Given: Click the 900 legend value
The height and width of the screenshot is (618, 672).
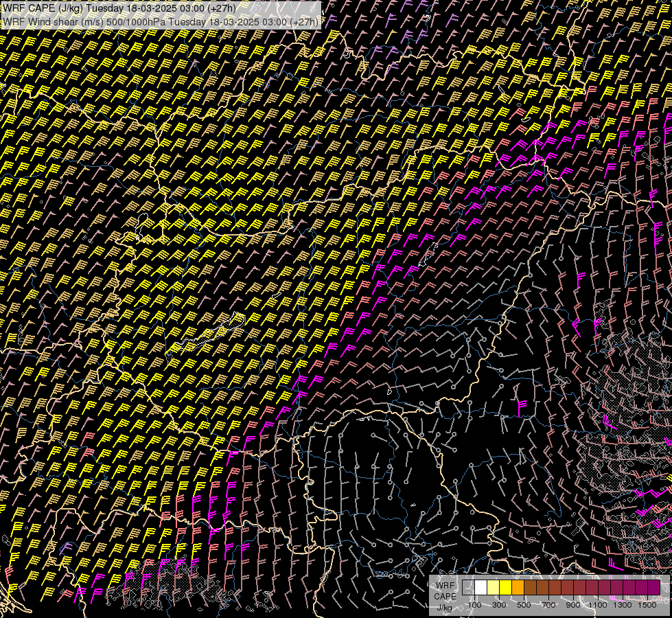Looking at the screenshot, I should 573,605.
